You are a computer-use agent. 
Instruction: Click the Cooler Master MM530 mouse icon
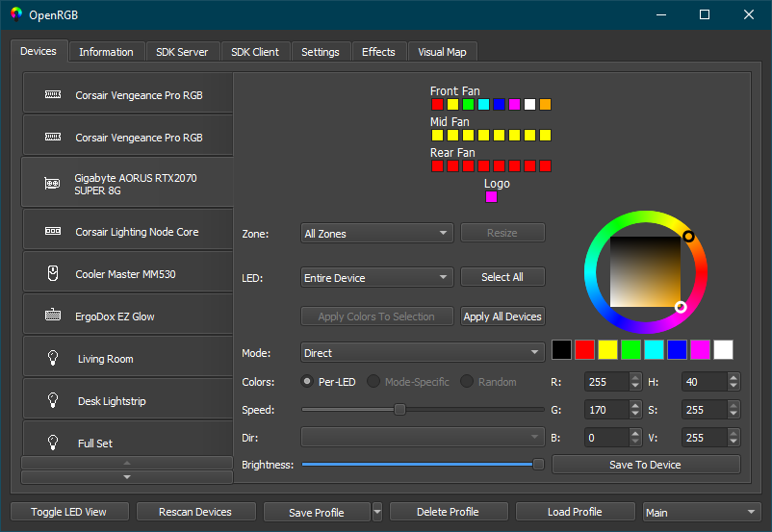pyautogui.click(x=54, y=274)
